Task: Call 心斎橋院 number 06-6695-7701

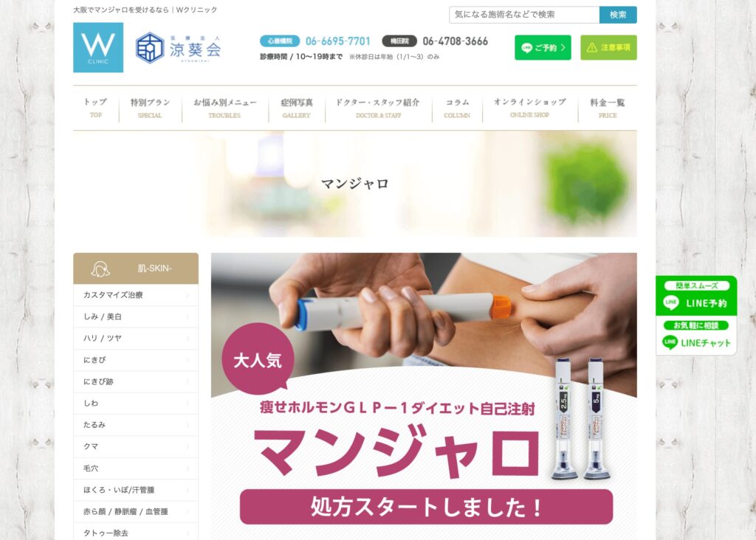Action: [338, 41]
